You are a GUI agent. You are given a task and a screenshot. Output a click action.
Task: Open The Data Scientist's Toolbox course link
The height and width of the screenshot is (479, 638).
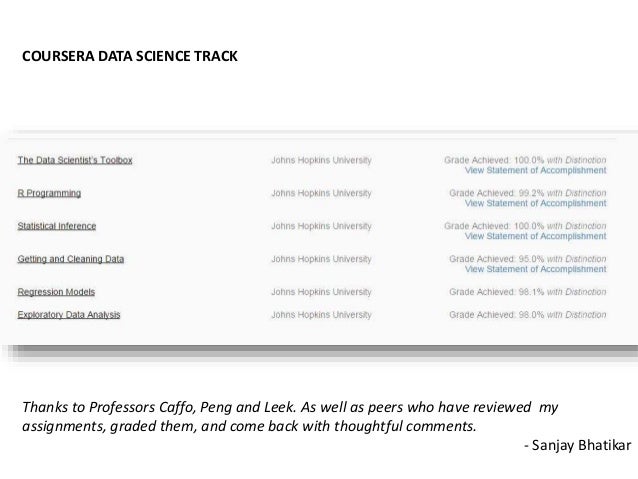pos(75,160)
